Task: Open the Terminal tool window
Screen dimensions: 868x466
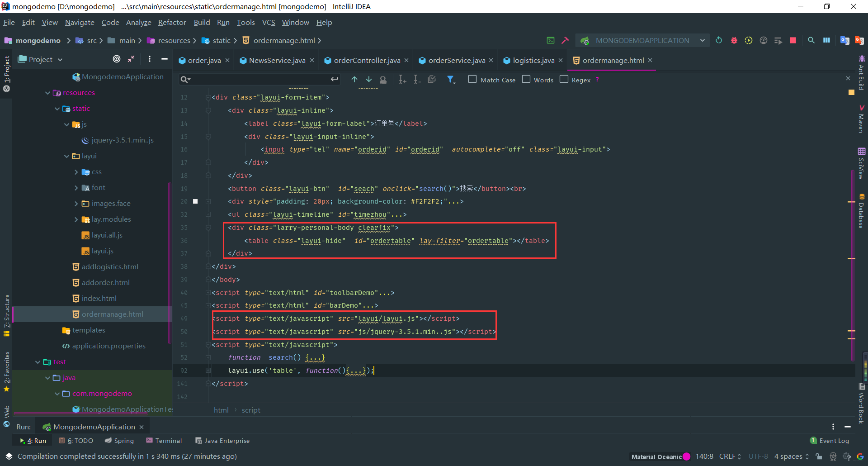Action: click(164, 441)
